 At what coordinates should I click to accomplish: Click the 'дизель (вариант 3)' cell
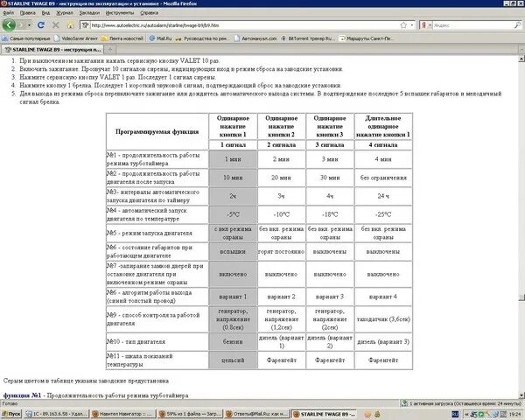click(x=383, y=341)
